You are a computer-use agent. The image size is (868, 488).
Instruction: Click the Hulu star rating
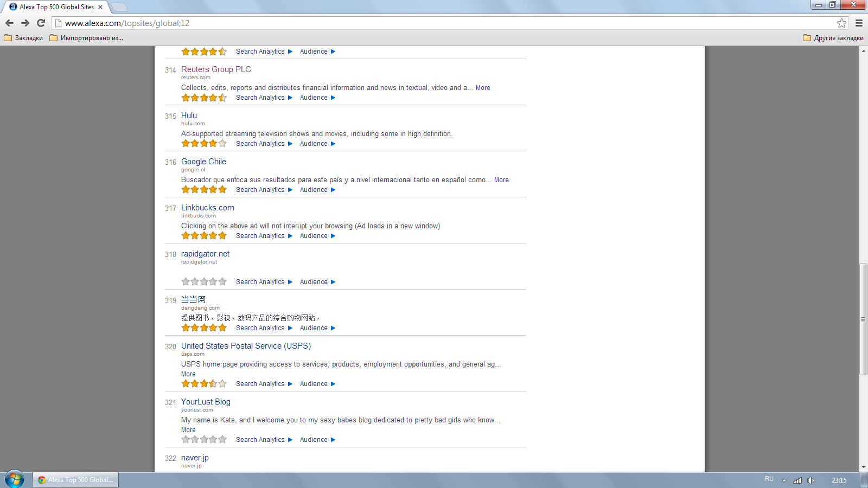tap(204, 144)
